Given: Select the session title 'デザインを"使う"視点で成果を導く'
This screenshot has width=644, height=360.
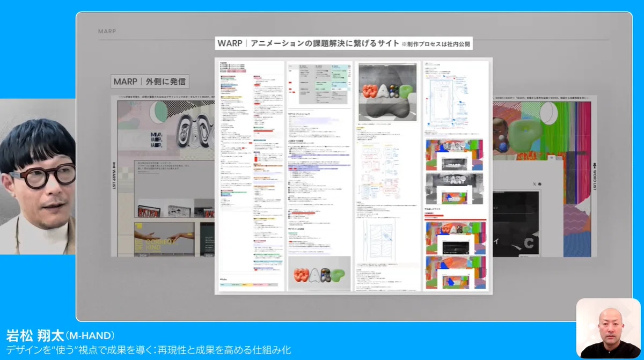Looking at the screenshot, I should point(149,350).
